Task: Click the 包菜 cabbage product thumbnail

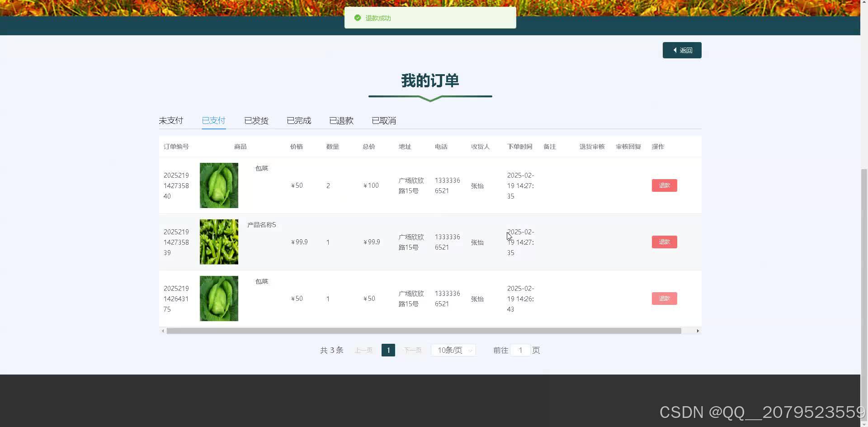Action: (218, 185)
